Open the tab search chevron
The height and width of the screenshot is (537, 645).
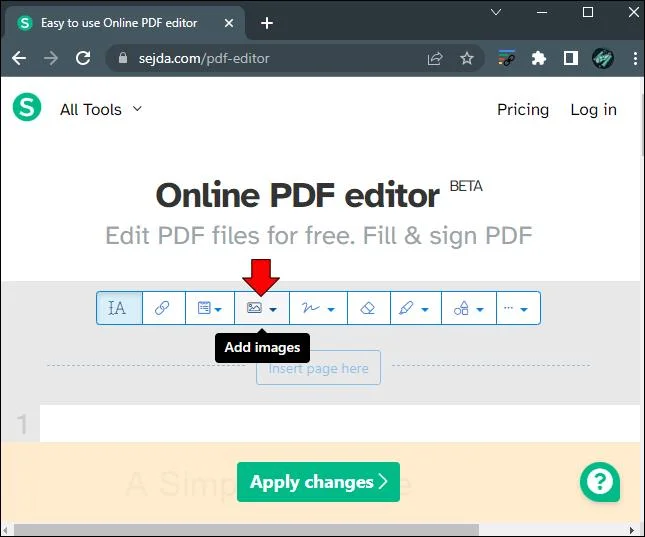pos(496,12)
